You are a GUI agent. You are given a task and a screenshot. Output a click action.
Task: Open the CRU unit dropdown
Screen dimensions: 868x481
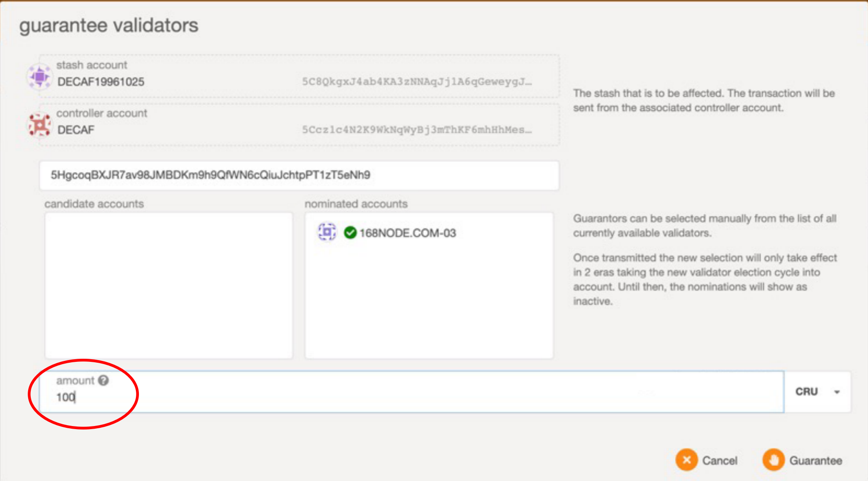coord(806,392)
